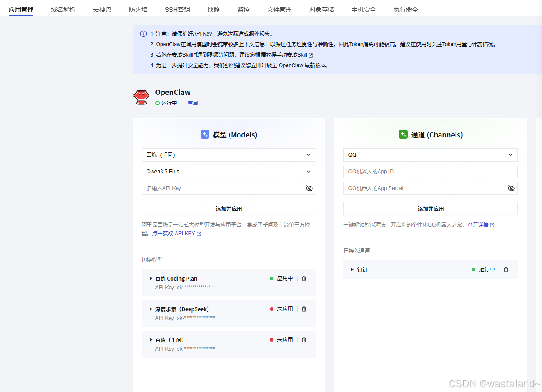The width and height of the screenshot is (542, 392).
Task: Expand the 深度求索 (DeepSeek) entry triangle
Action: click(x=151, y=309)
